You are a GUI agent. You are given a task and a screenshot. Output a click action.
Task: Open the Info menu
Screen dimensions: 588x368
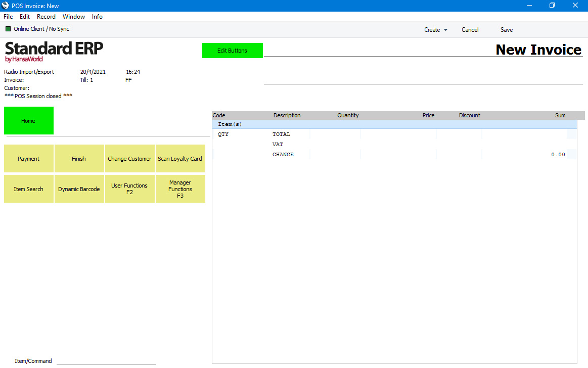(x=97, y=17)
